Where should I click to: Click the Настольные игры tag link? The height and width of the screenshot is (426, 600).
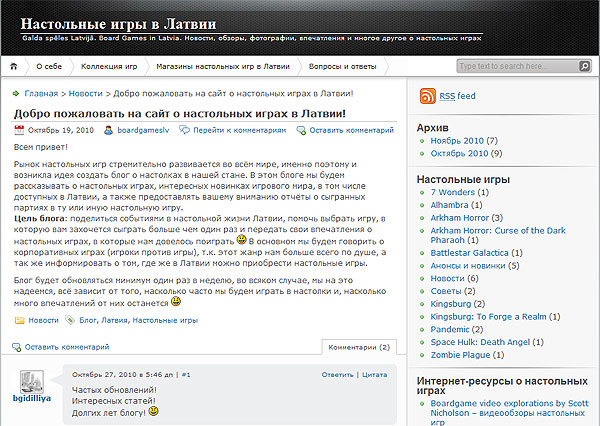coord(165,320)
